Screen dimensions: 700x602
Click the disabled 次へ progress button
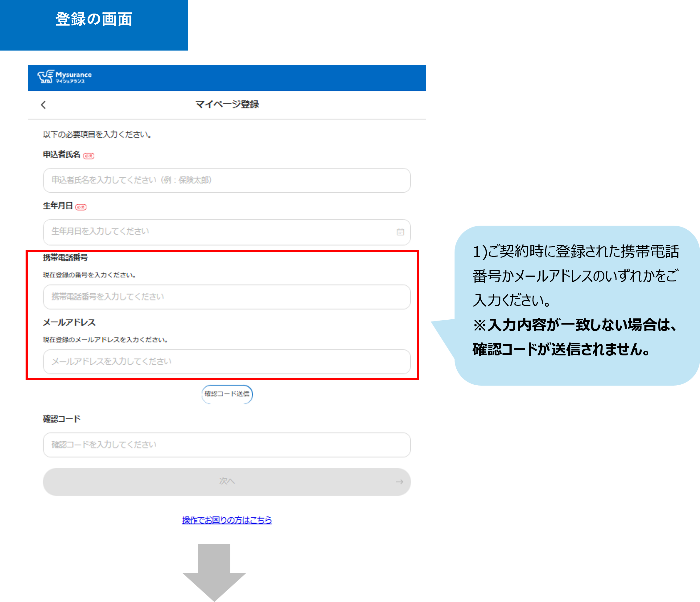227,482
